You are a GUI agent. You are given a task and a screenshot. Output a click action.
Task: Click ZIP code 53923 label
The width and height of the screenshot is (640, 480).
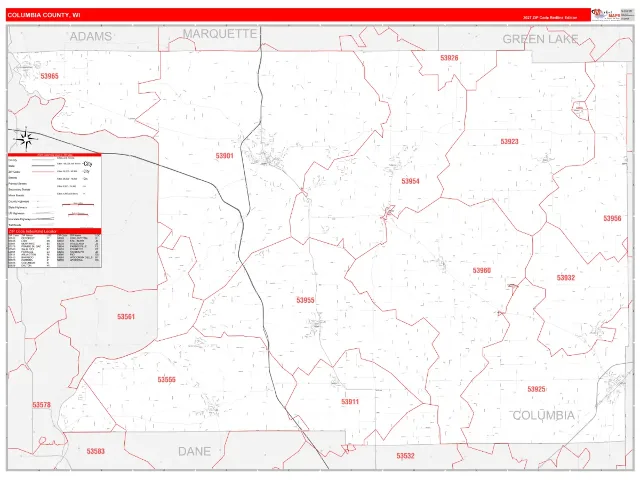[509, 142]
